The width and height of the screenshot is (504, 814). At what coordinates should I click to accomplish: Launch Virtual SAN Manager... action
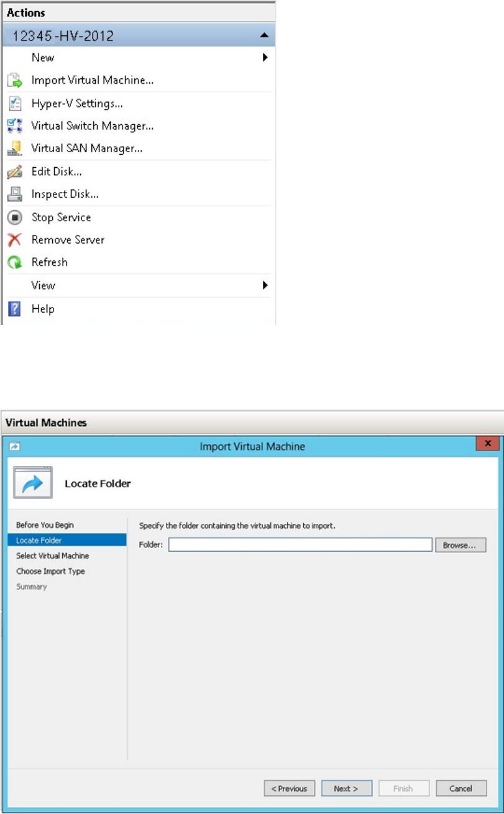click(x=87, y=149)
